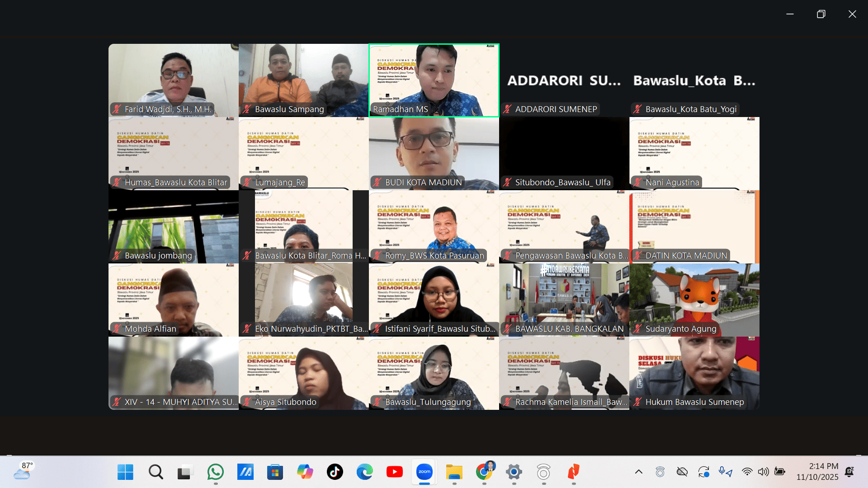Open Microsoft Edge browser
868x488 pixels.
pyautogui.click(x=364, y=472)
